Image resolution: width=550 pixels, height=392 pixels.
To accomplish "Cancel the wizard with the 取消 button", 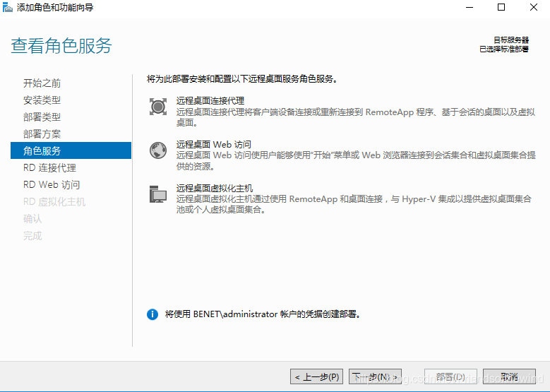I will (509, 377).
